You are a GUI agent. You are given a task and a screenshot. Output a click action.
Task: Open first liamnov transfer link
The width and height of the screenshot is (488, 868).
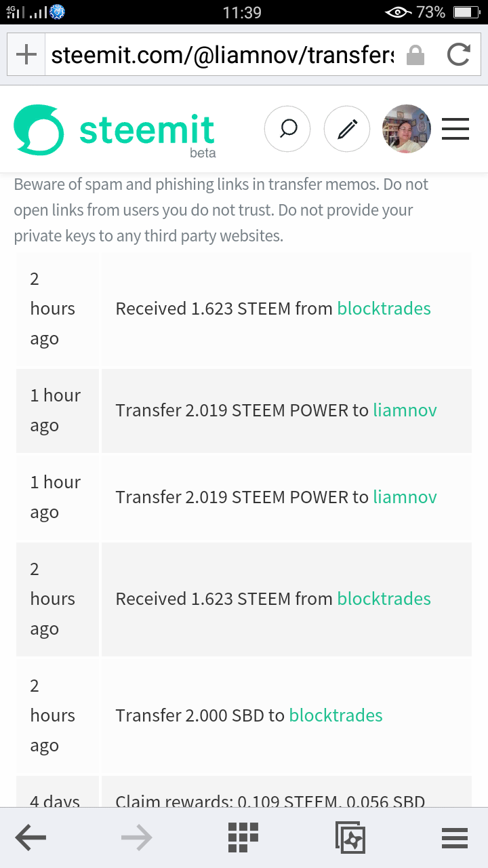(405, 410)
